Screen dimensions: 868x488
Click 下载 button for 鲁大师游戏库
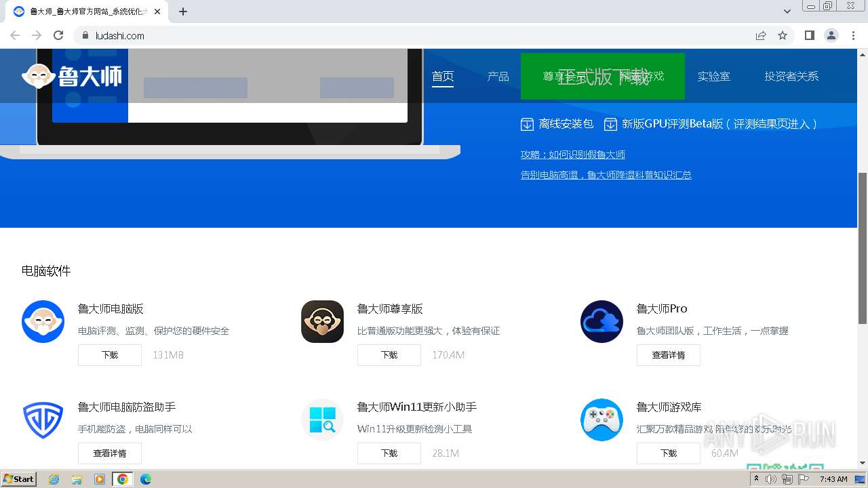coord(669,453)
